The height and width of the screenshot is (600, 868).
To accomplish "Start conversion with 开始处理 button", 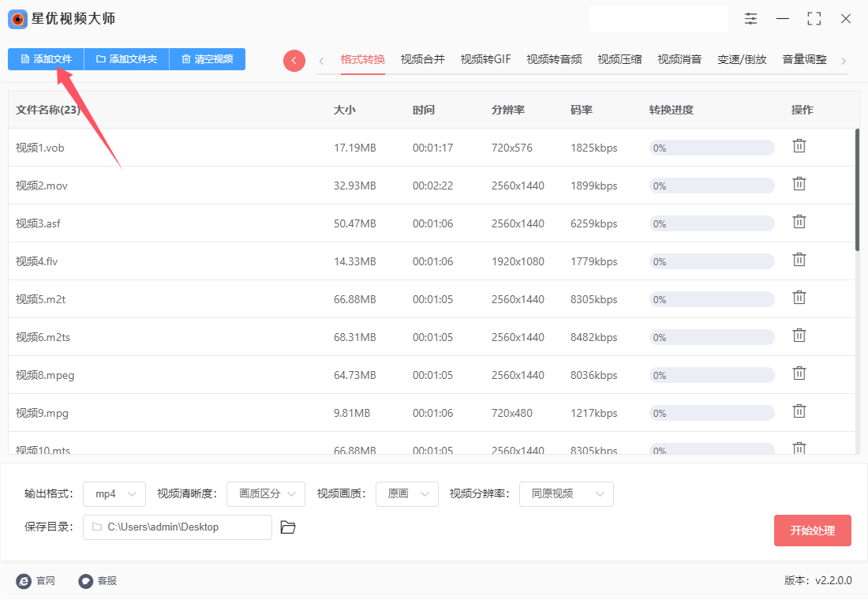I will point(812,531).
